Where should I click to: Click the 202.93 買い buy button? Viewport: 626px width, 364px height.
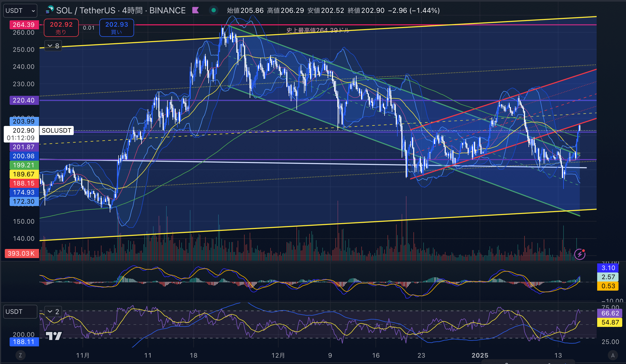(x=116, y=28)
